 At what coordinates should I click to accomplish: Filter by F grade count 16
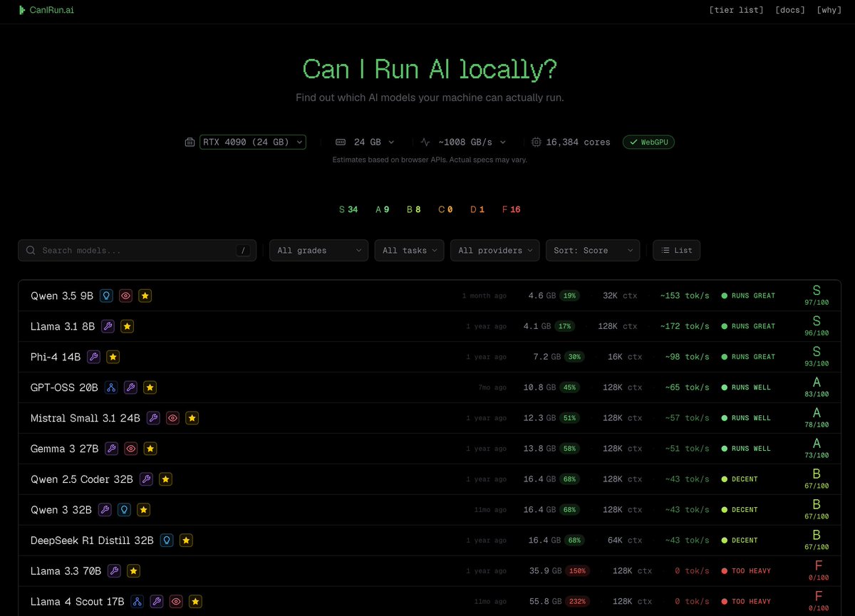pyautogui.click(x=512, y=209)
